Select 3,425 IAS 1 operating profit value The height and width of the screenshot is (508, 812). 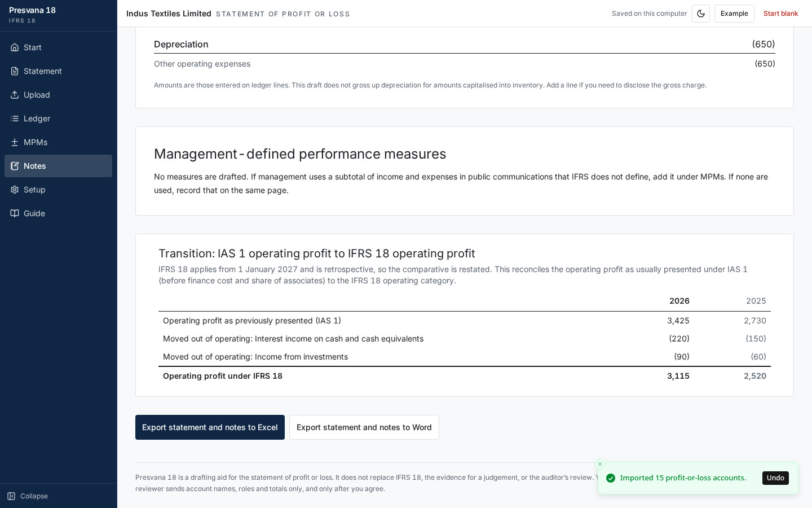point(678,321)
